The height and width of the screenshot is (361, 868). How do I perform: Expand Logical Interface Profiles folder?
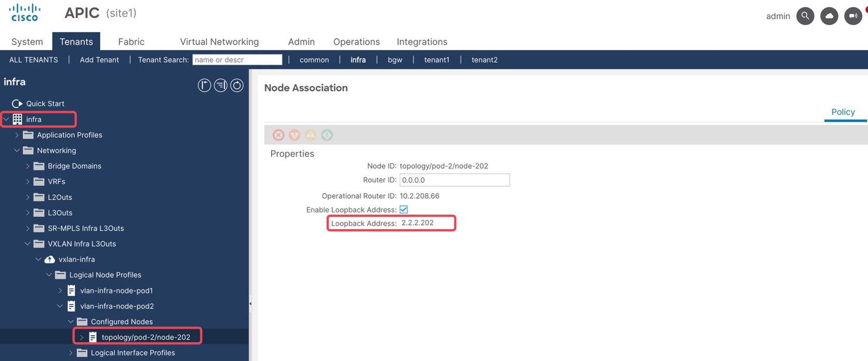[x=71, y=353]
